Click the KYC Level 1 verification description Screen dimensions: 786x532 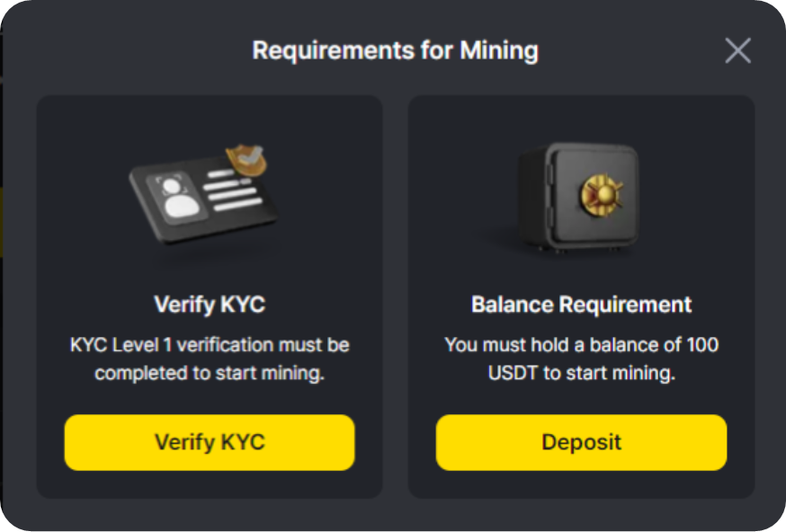coord(210,359)
